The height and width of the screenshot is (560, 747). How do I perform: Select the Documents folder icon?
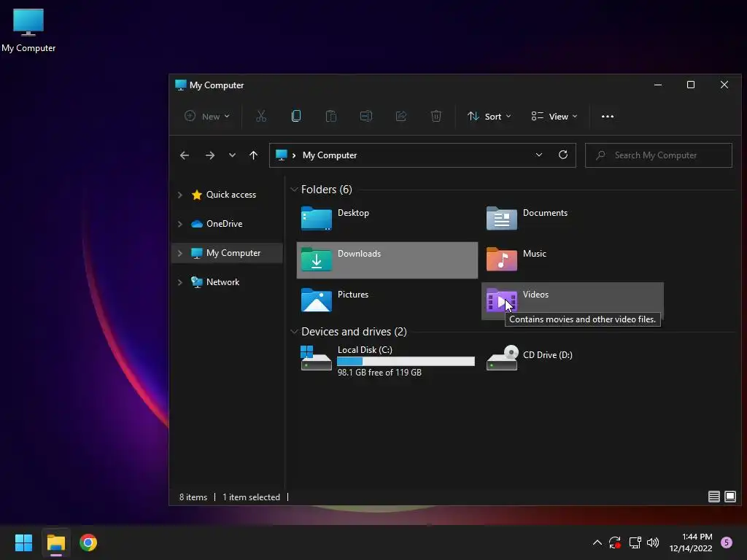pyautogui.click(x=502, y=219)
